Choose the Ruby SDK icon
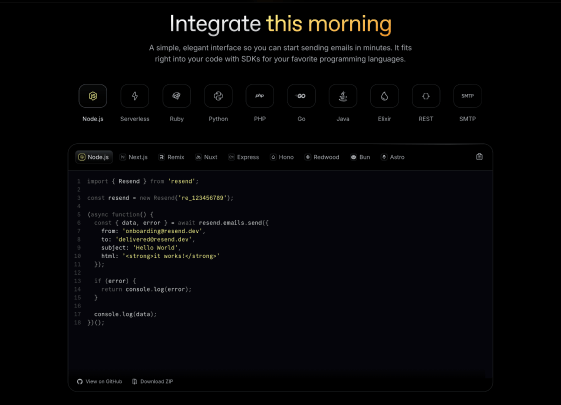 pyautogui.click(x=176, y=96)
